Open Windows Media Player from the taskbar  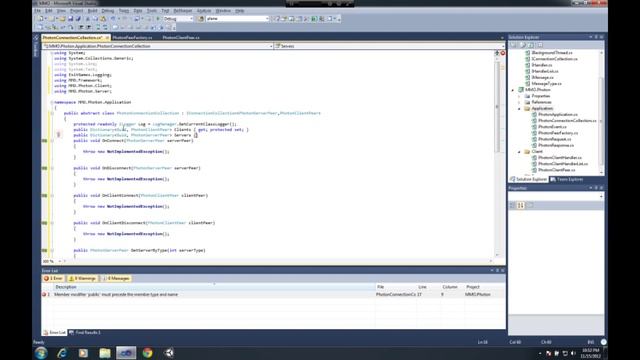coord(83,353)
